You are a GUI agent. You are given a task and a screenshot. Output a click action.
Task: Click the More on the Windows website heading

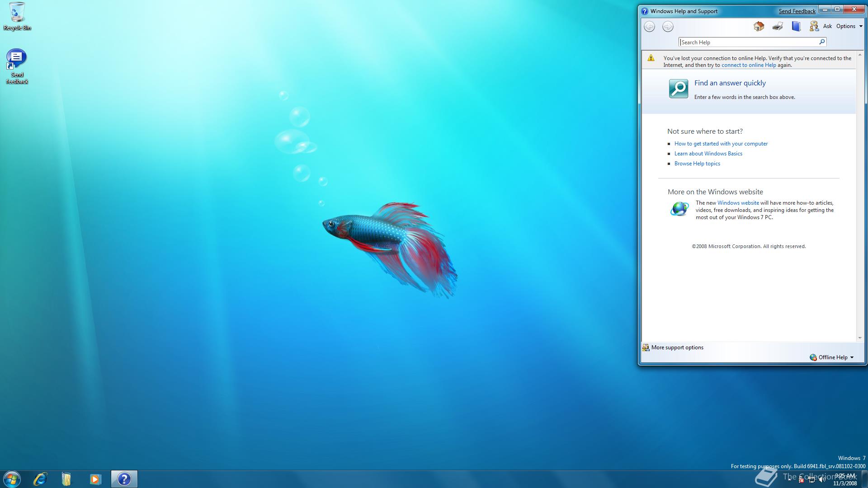(715, 192)
